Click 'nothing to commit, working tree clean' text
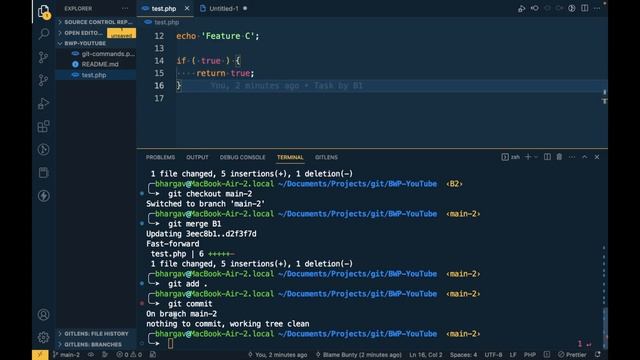The width and height of the screenshot is (640, 360). click(x=227, y=324)
